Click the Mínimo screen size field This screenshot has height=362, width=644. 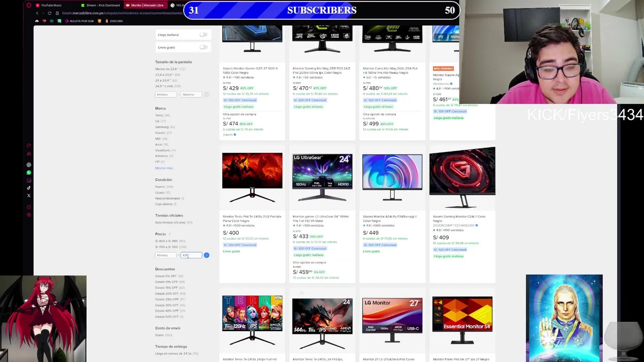coord(166,95)
